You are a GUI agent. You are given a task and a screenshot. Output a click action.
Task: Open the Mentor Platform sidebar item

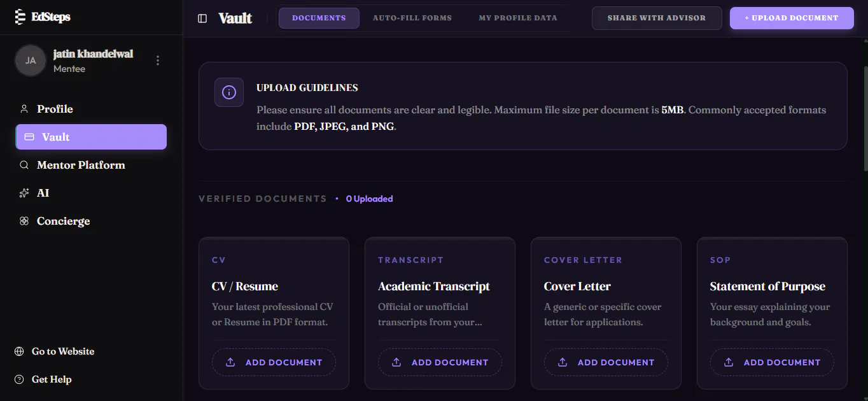pos(91,165)
